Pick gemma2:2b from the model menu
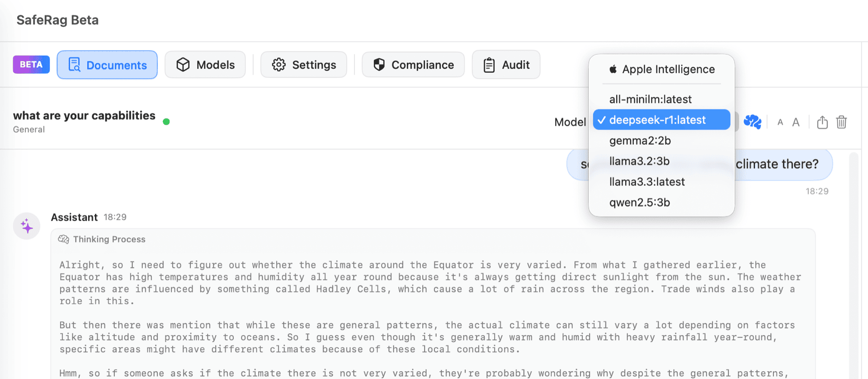The image size is (868, 379). pos(661,141)
